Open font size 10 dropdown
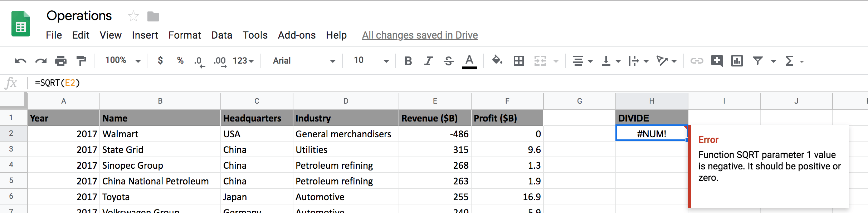 click(371, 60)
